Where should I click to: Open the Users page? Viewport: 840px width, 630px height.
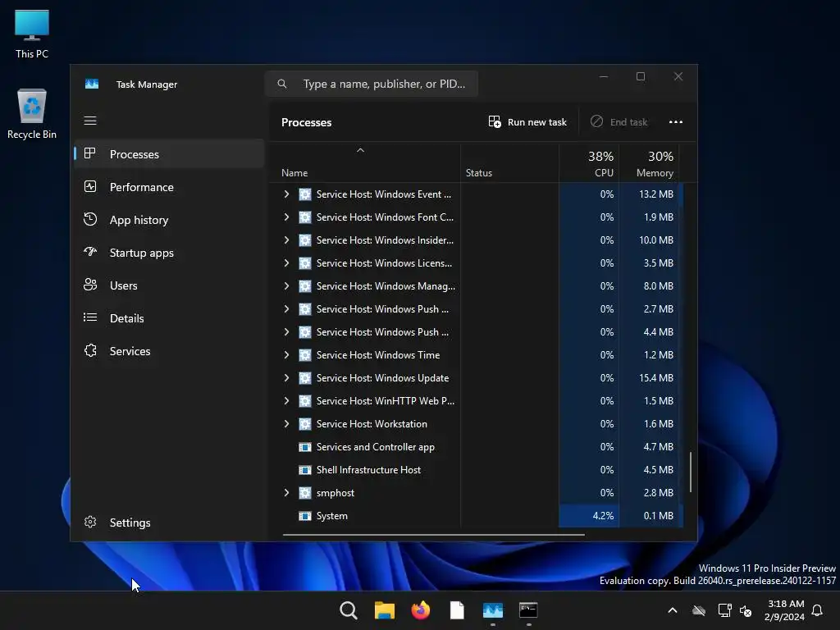(169, 285)
